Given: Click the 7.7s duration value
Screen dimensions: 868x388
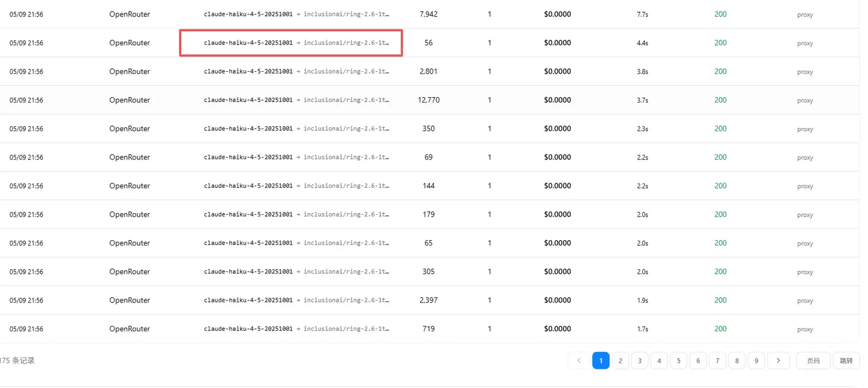Looking at the screenshot, I should click(643, 14).
